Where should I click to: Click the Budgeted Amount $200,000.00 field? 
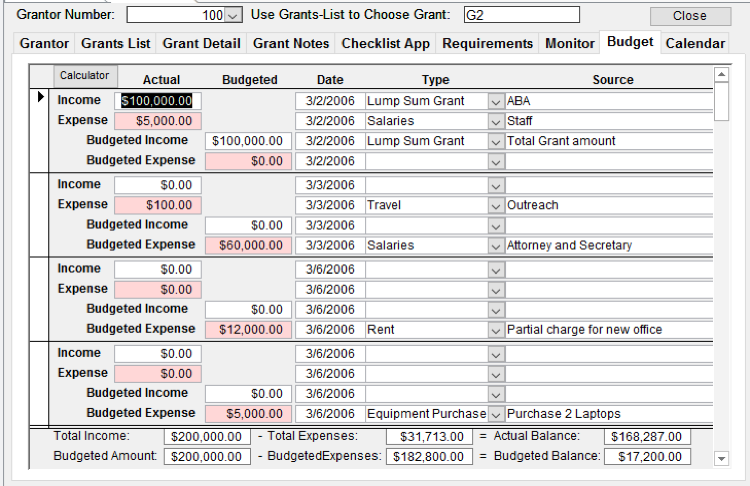[x=207, y=457]
